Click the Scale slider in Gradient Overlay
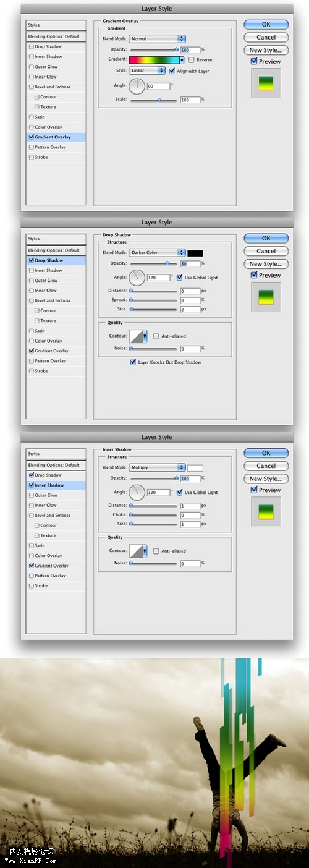This screenshot has height=868, width=309. (x=154, y=100)
